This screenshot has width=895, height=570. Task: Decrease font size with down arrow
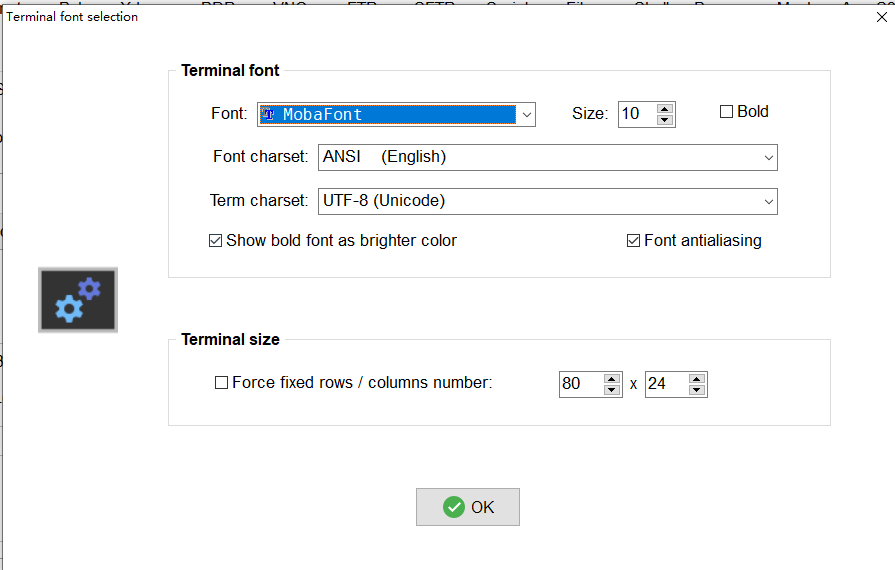665,120
